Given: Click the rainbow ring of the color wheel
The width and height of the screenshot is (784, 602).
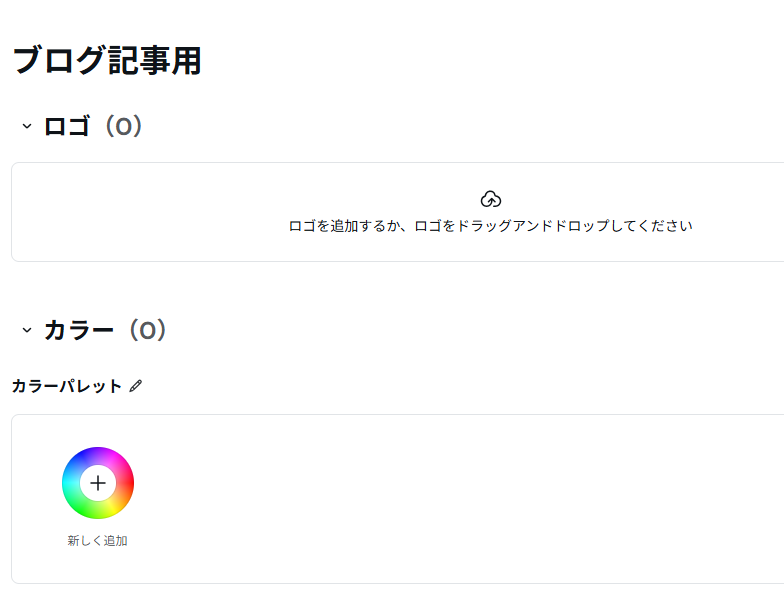Looking at the screenshot, I should (98, 455).
